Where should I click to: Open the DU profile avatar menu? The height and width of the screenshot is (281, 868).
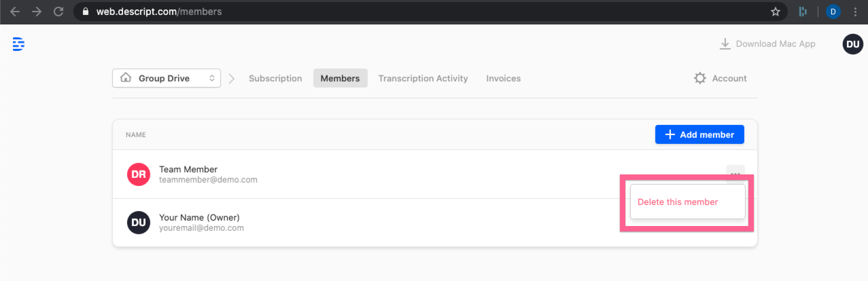pos(852,44)
